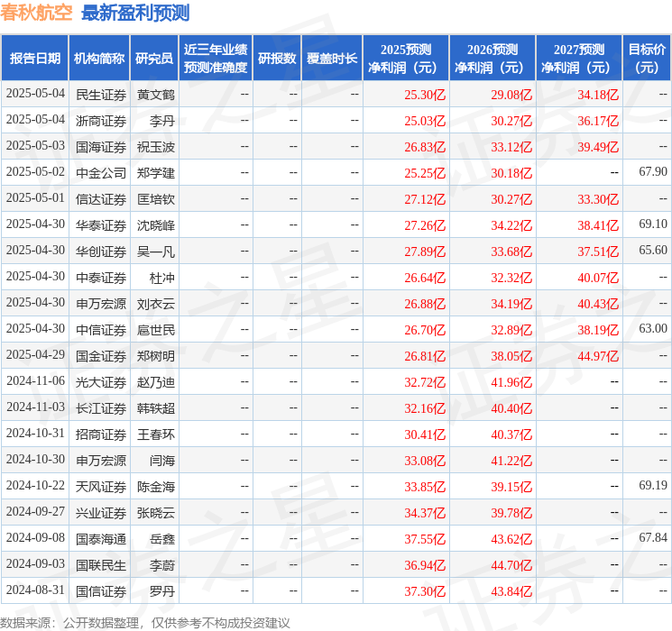Select researcher 黄文鹤 in the table
The height and width of the screenshot is (631, 672).
[x=155, y=94]
